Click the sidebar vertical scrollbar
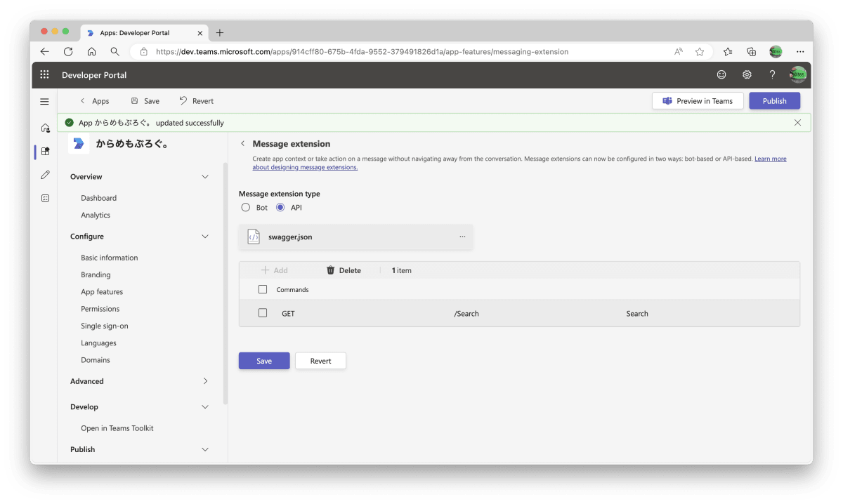The width and height of the screenshot is (843, 504). (226, 283)
